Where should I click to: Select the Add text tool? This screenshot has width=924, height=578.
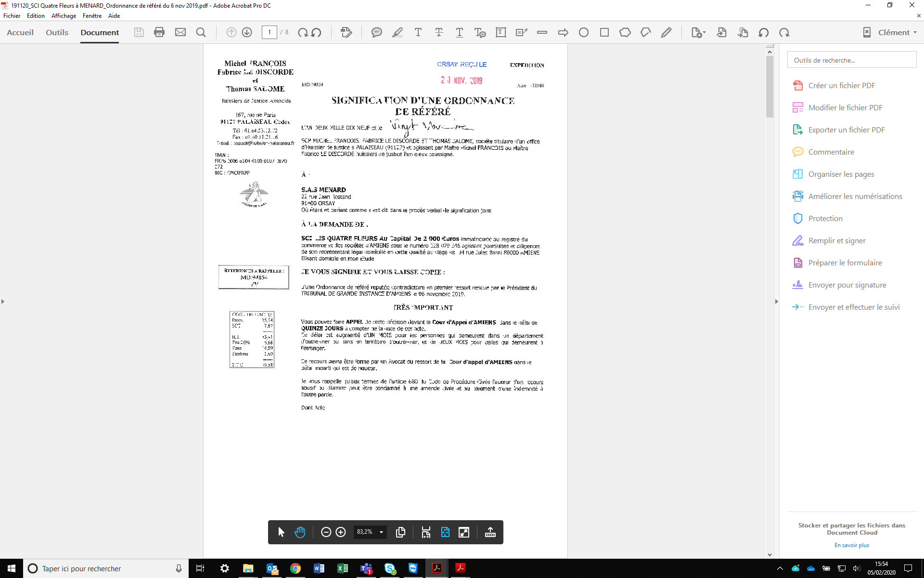click(x=418, y=32)
